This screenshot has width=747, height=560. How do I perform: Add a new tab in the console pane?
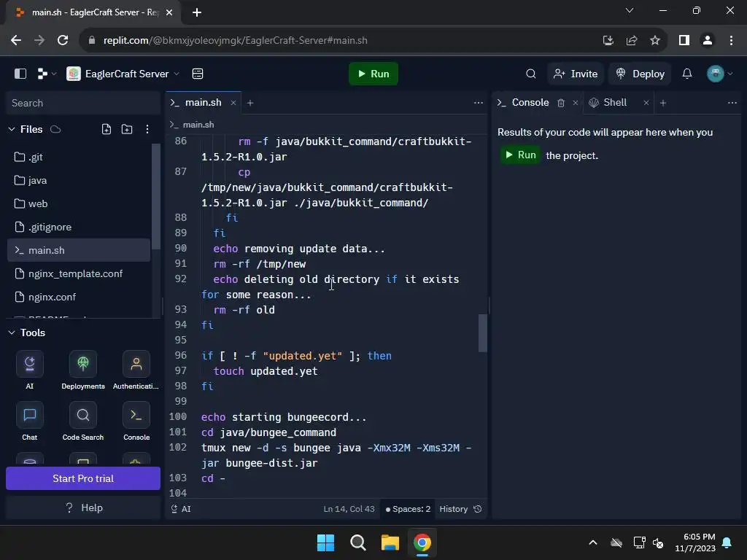click(663, 103)
